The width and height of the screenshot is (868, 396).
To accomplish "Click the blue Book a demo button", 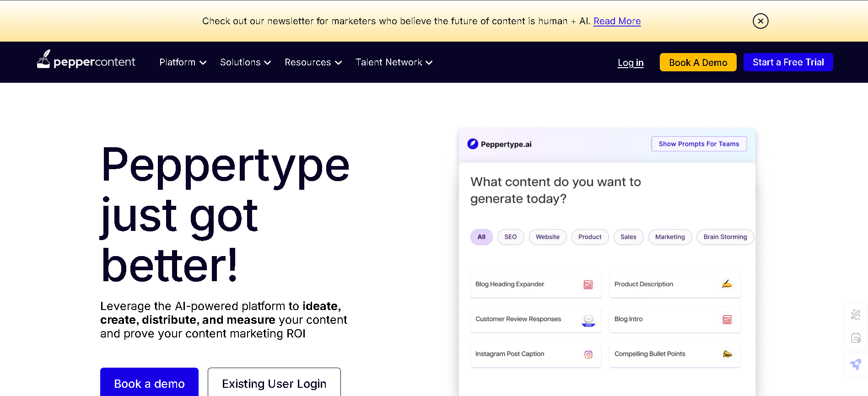I will pyautogui.click(x=149, y=382).
